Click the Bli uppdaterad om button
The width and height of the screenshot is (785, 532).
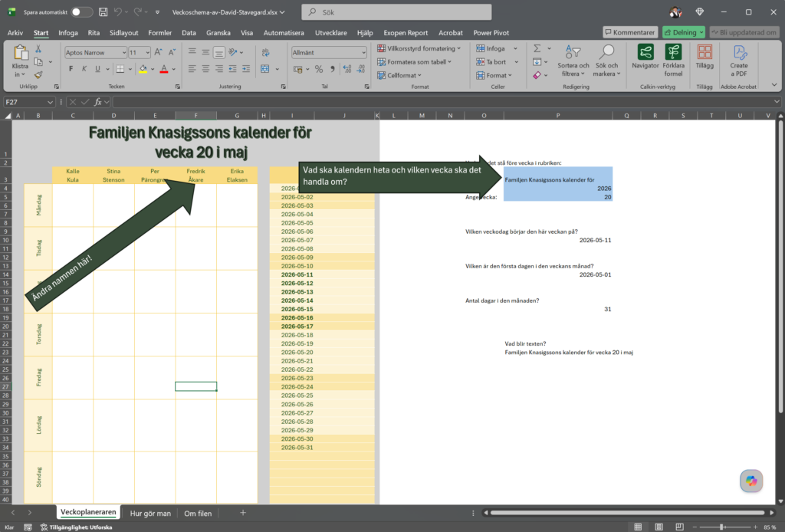744,32
